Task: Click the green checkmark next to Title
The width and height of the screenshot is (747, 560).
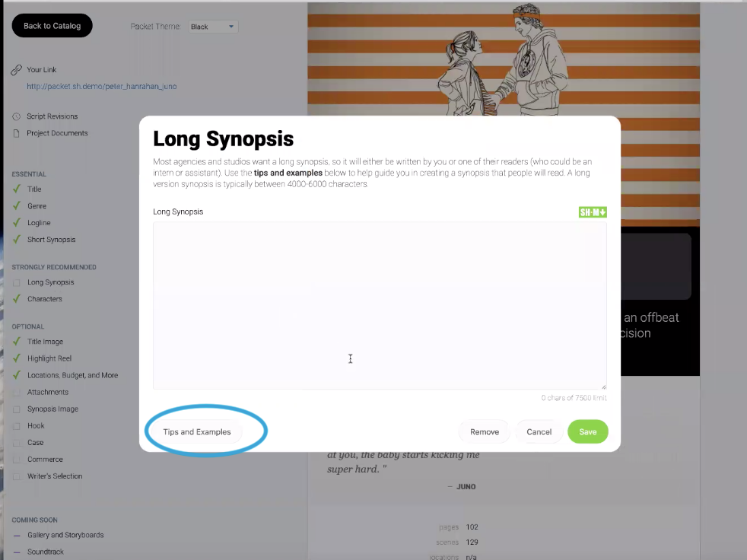Action: click(x=17, y=189)
